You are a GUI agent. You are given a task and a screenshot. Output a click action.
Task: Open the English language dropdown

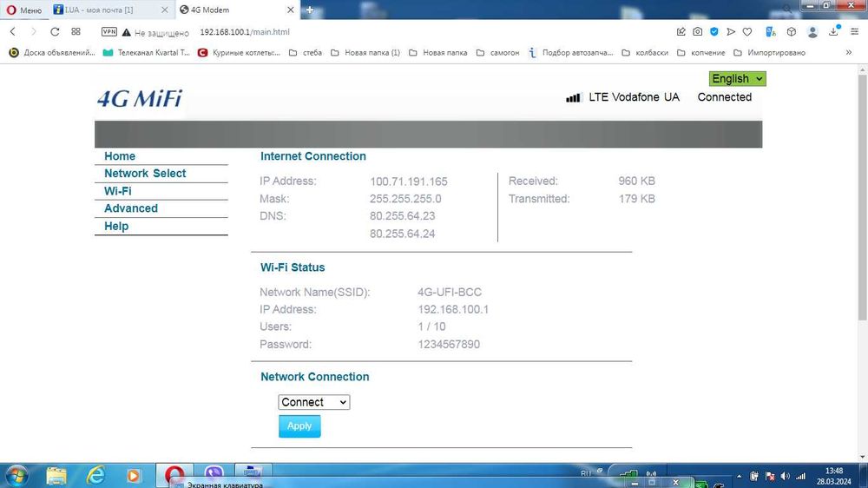(737, 79)
